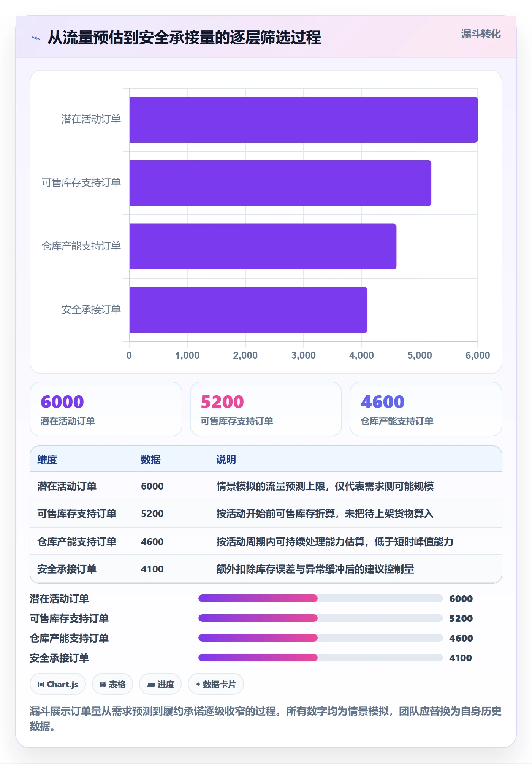This screenshot has width=532, height=764.
Task: Click the 潜在活动订单 bar in the chart
Action: click(303, 120)
